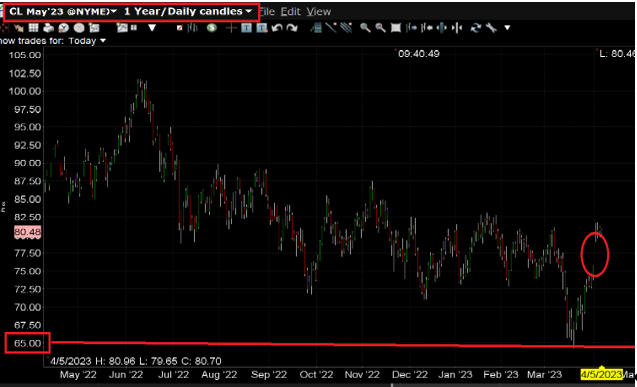Open the 1 Year/Daily candles dropdown
The width and height of the screenshot is (637, 387).
(x=188, y=11)
